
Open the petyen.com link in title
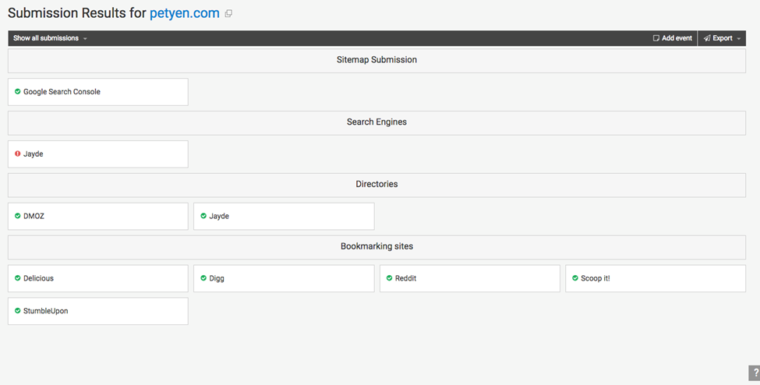[184, 13]
